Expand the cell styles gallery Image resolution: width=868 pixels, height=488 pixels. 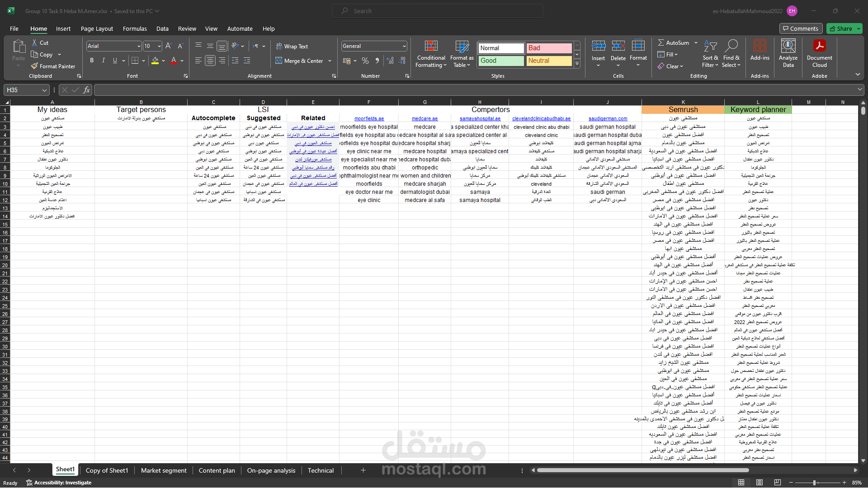coord(577,64)
